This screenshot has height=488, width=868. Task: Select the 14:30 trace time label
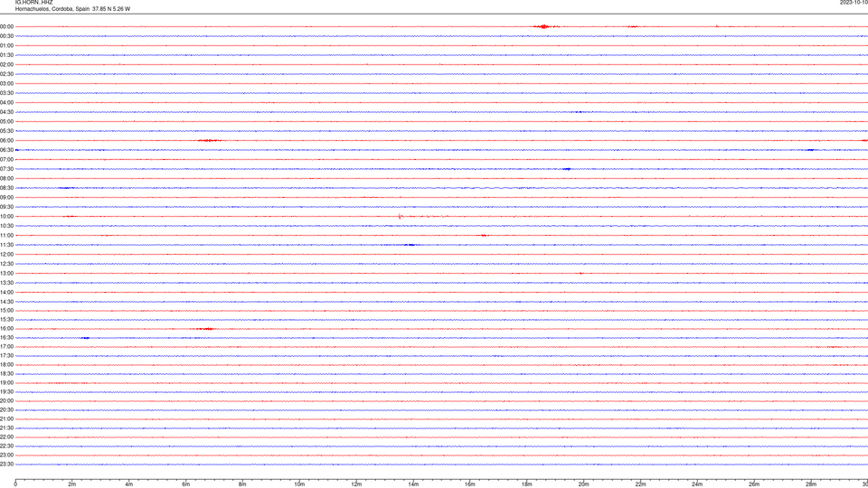click(6, 302)
